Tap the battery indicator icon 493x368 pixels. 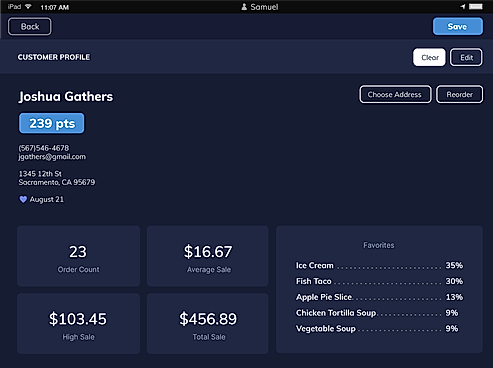click(x=476, y=7)
